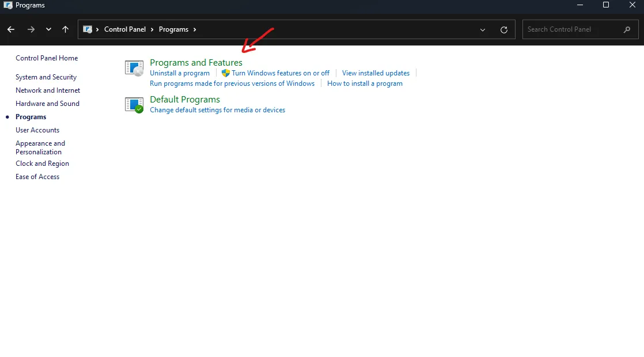Viewport: 644px width, 357px height.
Task: Open the address bar history dropdown
Action: point(483,29)
